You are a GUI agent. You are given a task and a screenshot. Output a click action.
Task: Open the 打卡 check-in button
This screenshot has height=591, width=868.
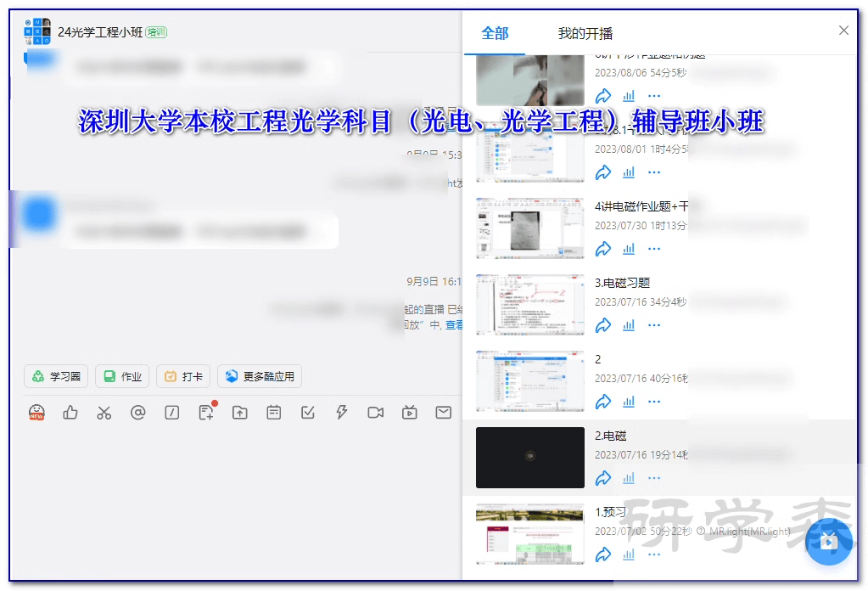tap(183, 377)
